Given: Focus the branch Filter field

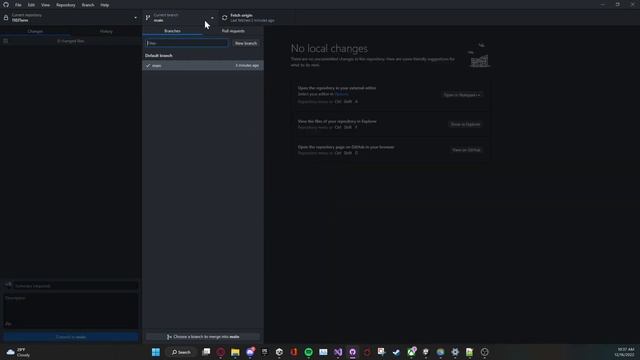Looking at the screenshot, I should click(187, 43).
